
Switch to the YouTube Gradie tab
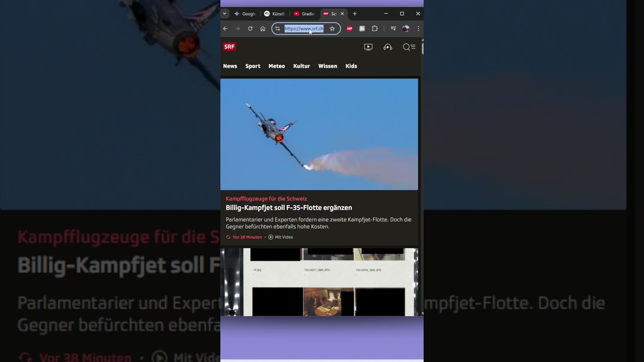pyautogui.click(x=304, y=14)
